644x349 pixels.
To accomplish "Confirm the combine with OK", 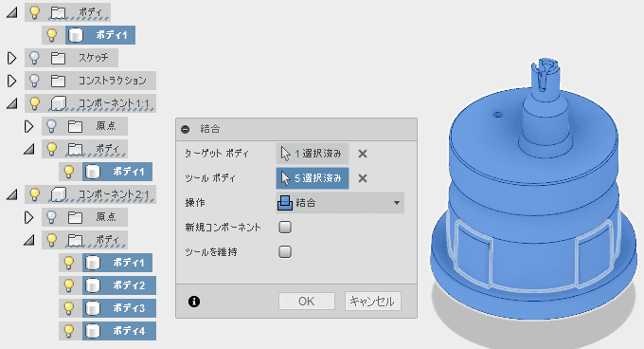I will tap(307, 302).
